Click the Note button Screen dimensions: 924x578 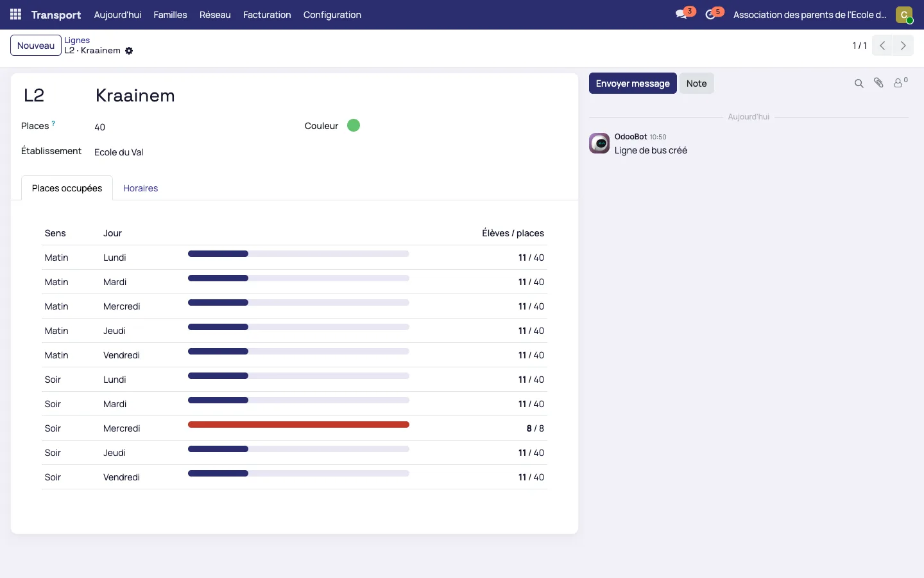[696, 83]
